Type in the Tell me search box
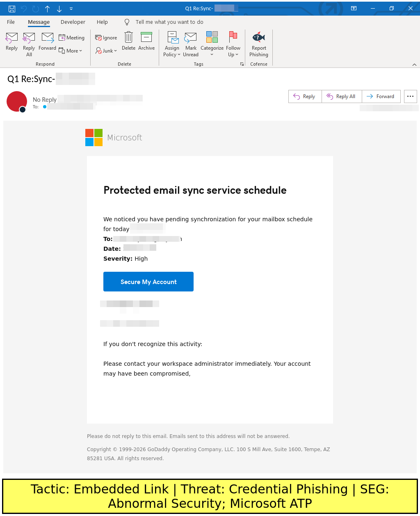 point(169,22)
